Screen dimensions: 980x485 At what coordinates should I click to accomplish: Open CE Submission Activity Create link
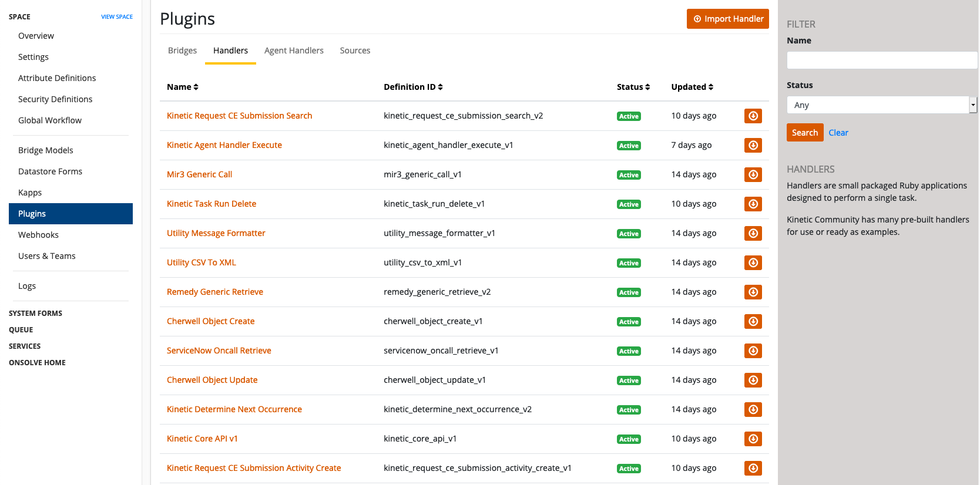pyautogui.click(x=254, y=468)
